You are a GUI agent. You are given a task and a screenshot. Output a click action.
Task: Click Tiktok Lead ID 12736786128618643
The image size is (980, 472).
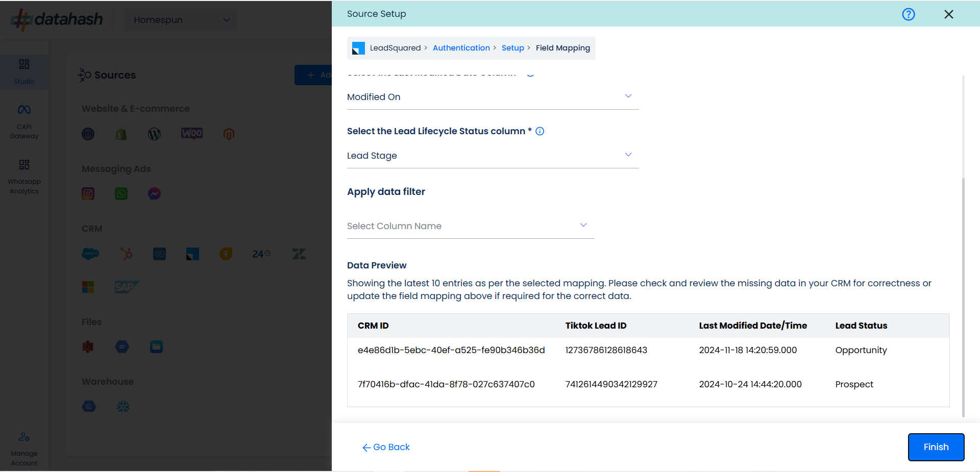606,350
